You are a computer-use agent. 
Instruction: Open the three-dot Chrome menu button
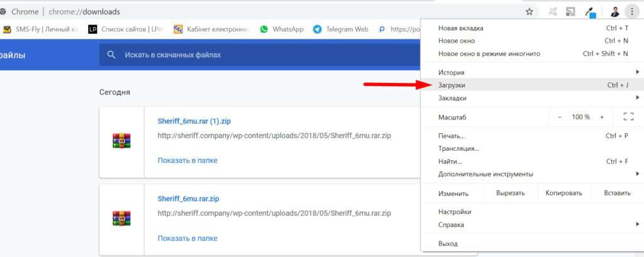632,11
